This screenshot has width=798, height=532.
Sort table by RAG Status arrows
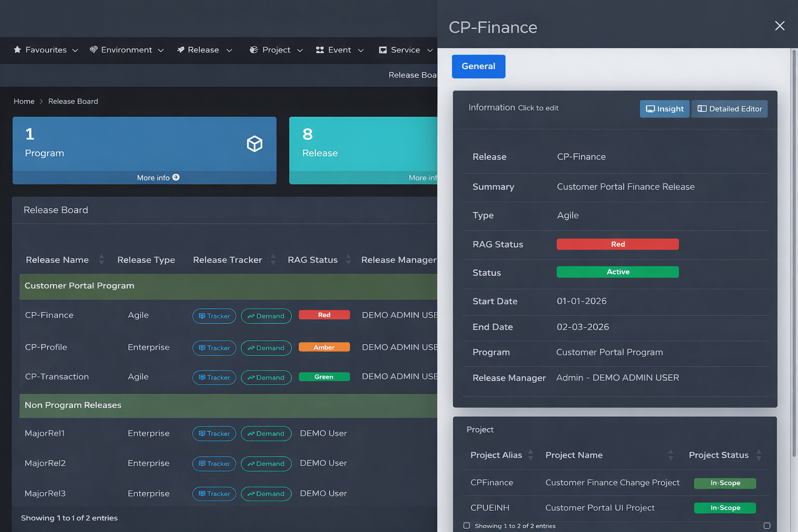(x=348, y=260)
